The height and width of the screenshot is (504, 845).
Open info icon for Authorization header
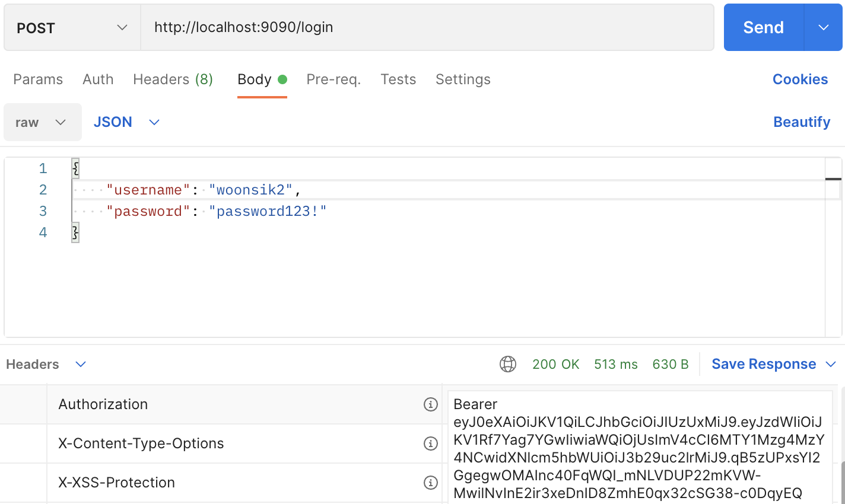click(431, 404)
